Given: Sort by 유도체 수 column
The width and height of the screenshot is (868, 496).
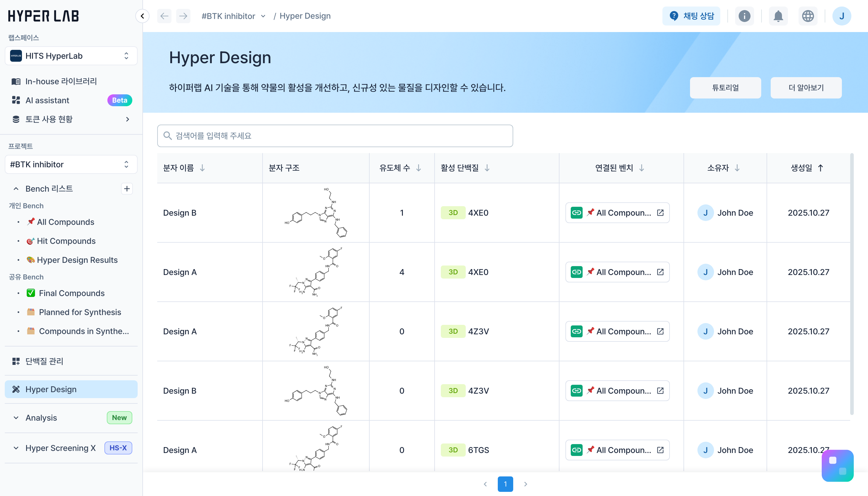Looking at the screenshot, I should coord(419,168).
